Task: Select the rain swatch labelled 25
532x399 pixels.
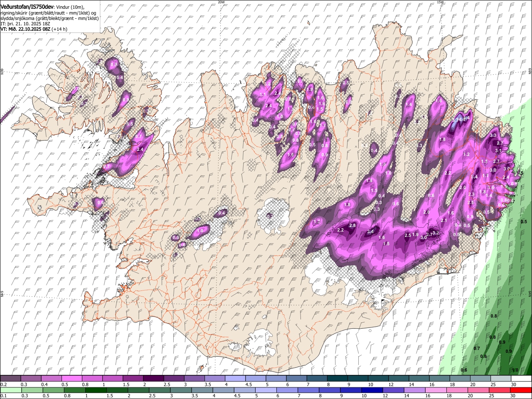Action: 499,390
